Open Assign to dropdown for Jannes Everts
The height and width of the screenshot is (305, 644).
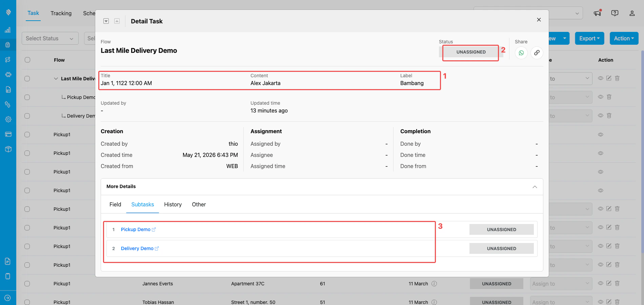[561, 284]
